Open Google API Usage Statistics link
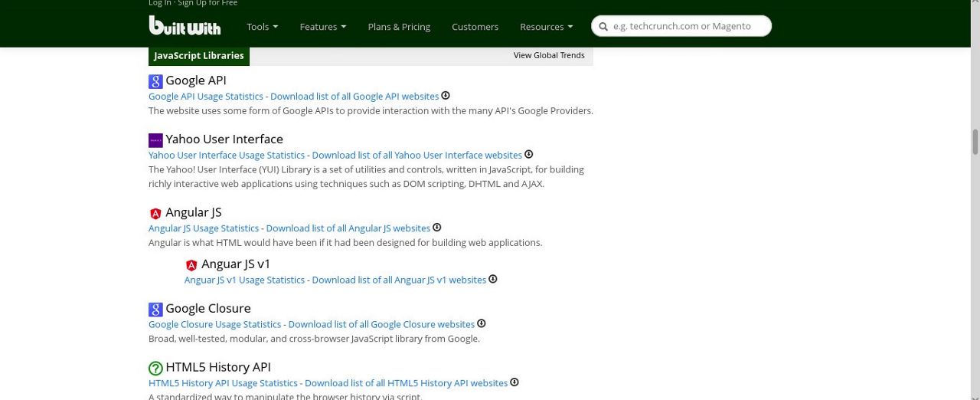 (x=206, y=97)
